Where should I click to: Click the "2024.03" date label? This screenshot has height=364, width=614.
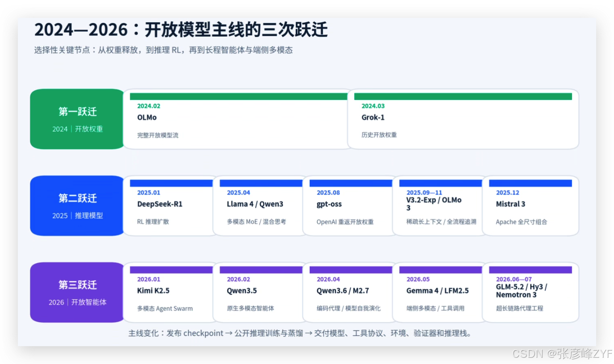pos(373,106)
